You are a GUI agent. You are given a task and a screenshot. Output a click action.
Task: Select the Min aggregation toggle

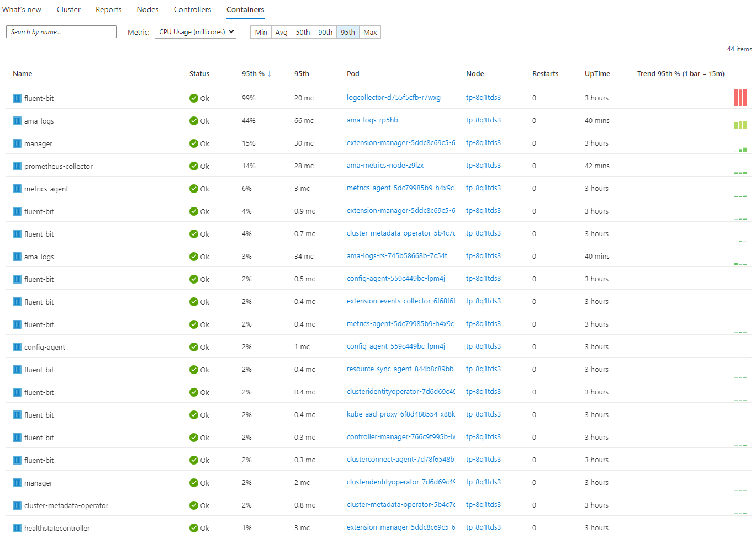tap(261, 32)
